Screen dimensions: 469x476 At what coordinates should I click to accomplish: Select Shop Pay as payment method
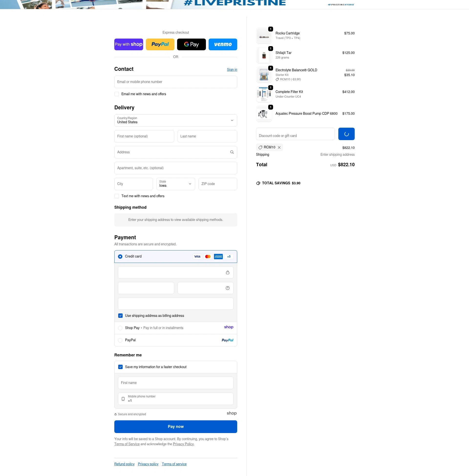[120, 328]
